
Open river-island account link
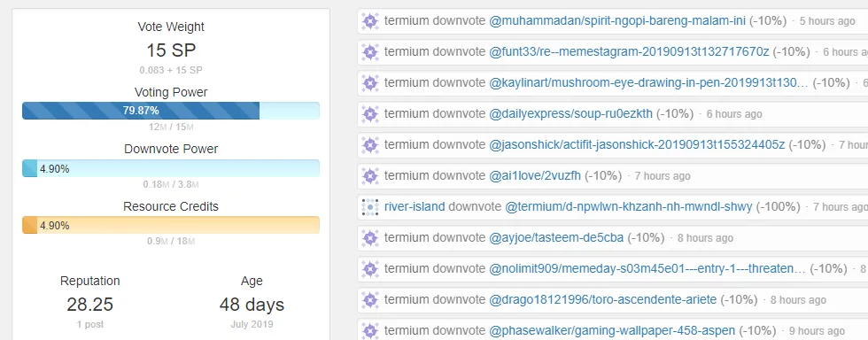(415, 207)
